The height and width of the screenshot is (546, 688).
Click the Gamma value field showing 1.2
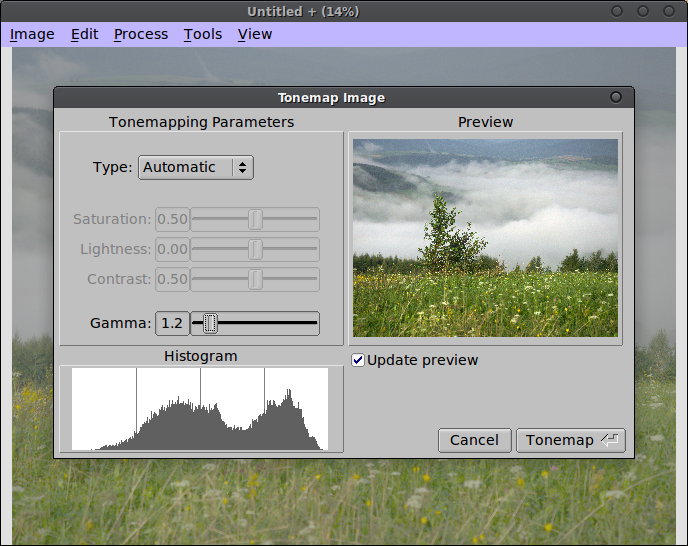(172, 323)
